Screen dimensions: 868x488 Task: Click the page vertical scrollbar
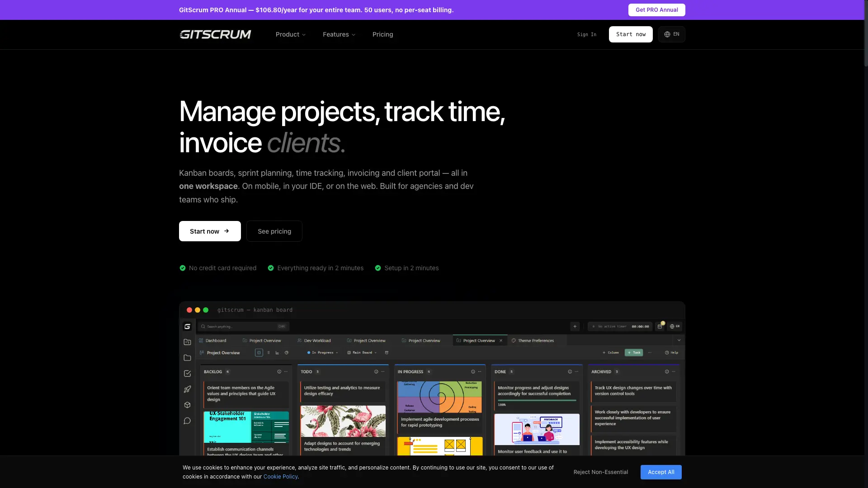pos(866,34)
